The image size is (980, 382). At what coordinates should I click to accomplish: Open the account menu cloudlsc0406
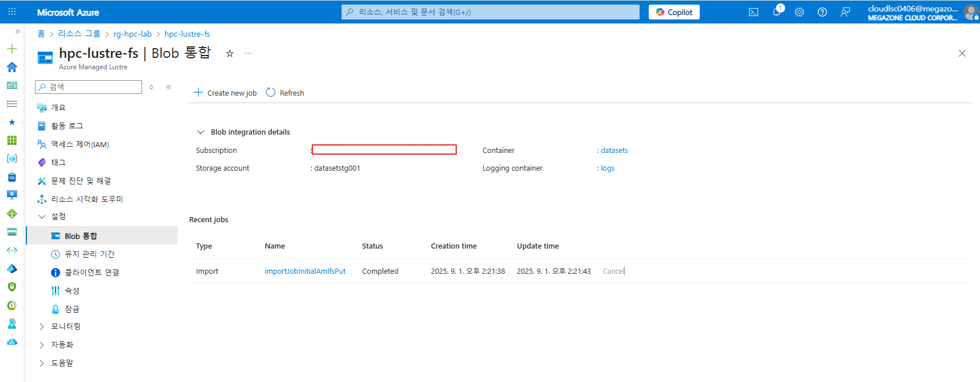pyautogui.click(x=922, y=12)
